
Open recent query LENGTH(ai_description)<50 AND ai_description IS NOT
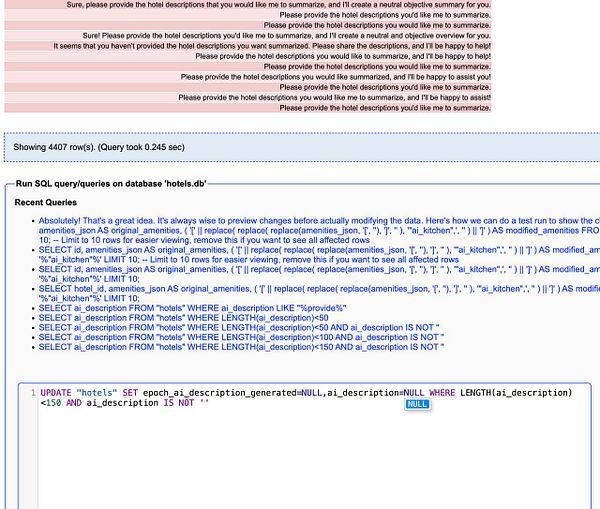pyautogui.click(x=239, y=328)
